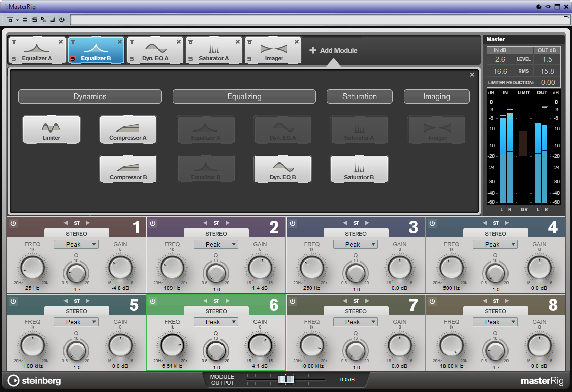Click the Equalizing category header
This screenshot has width=572, height=392.
click(244, 96)
